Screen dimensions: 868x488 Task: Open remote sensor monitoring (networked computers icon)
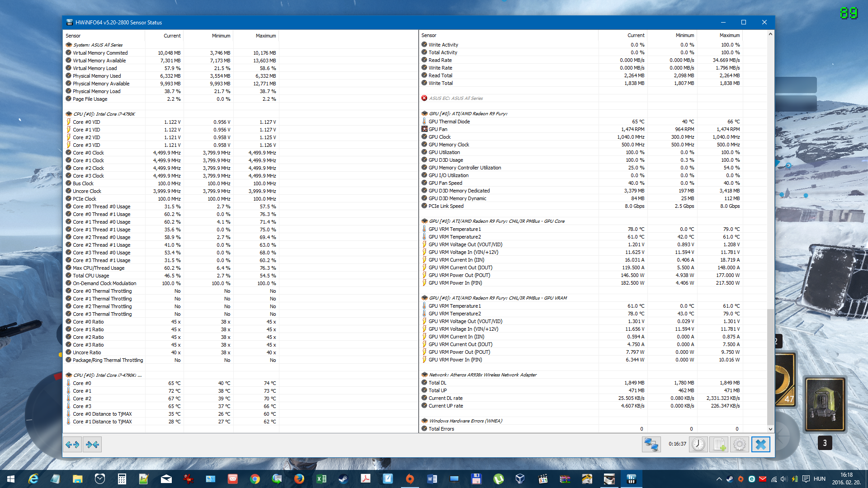(651, 445)
